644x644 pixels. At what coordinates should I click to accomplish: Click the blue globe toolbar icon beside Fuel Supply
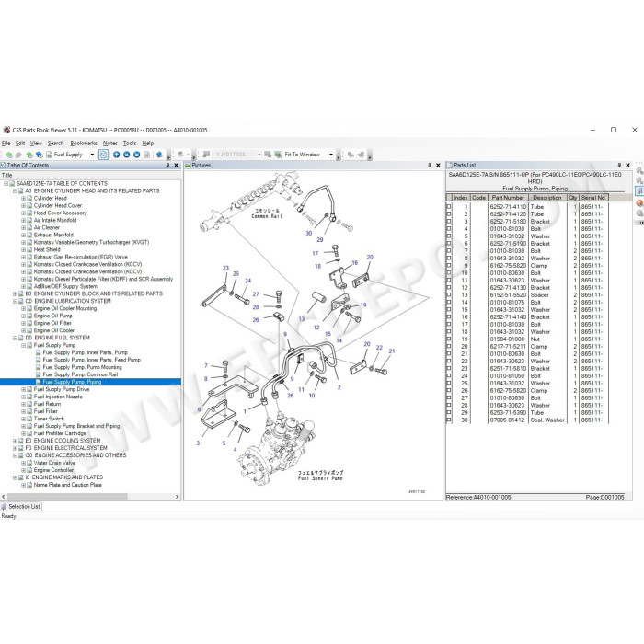39,155
